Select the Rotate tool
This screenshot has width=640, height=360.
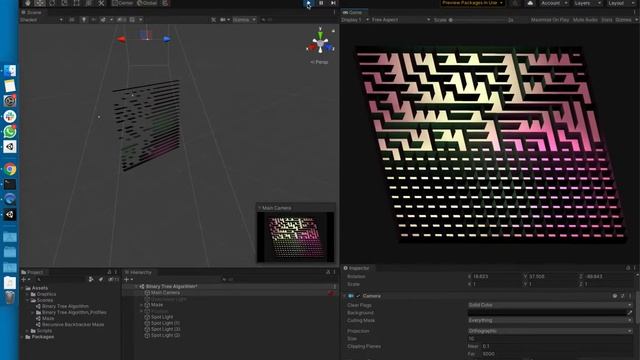[x=52, y=3]
